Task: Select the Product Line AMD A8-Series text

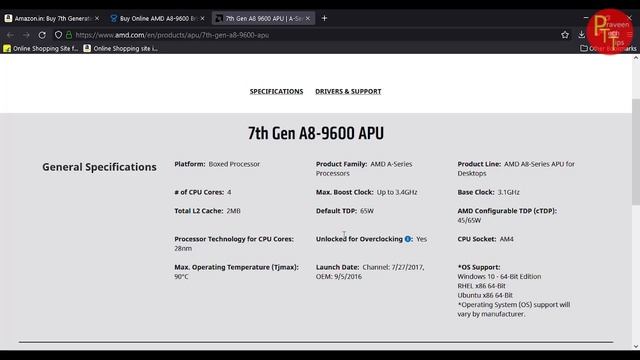Action: point(516,169)
